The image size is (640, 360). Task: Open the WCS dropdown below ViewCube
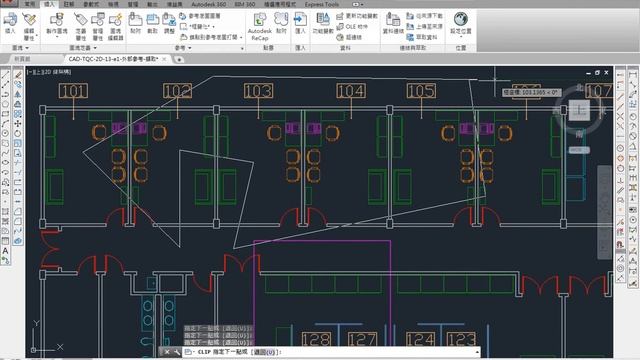[x=579, y=150]
